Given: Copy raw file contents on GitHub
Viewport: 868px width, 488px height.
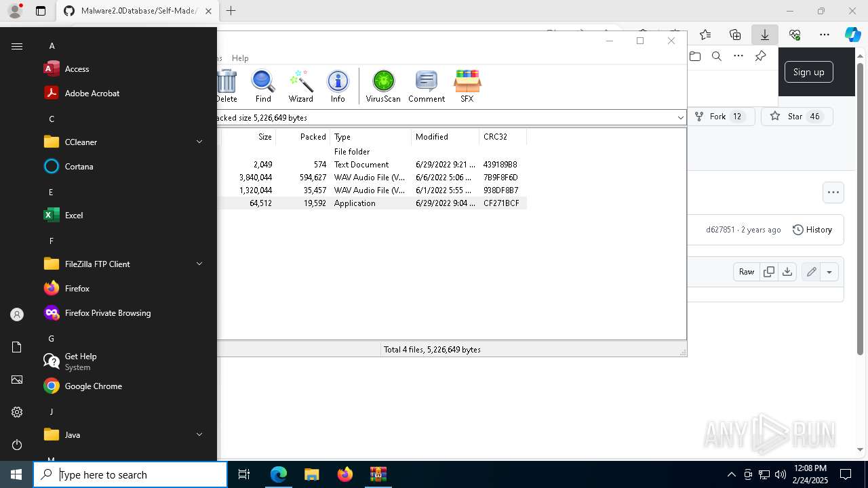Looking at the screenshot, I should pos(769,272).
